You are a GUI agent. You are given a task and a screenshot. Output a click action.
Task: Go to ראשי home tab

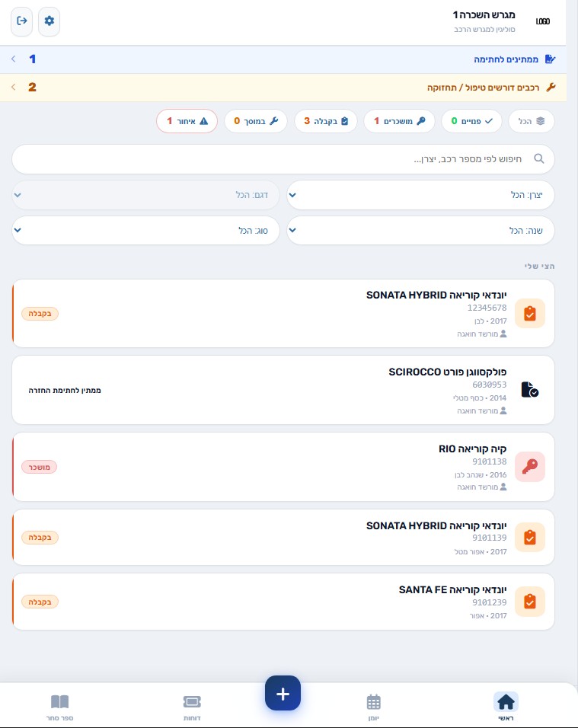pyautogui.click(x=506, y=707)
